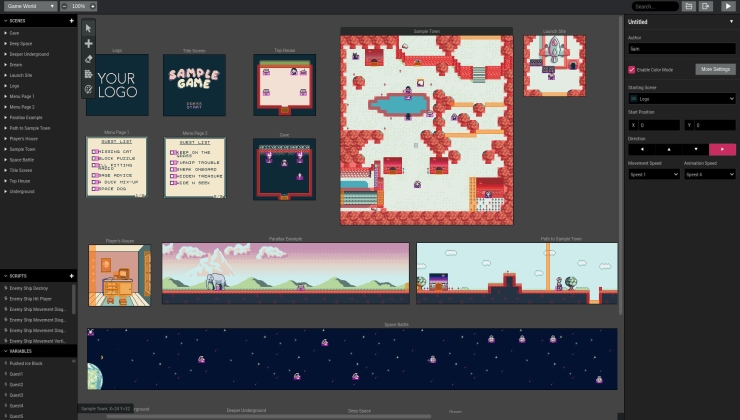Image resolution: width=740 pixels, height=420 pixels.
Task: Open the Game World view dropdown
Action: (30, 6)
